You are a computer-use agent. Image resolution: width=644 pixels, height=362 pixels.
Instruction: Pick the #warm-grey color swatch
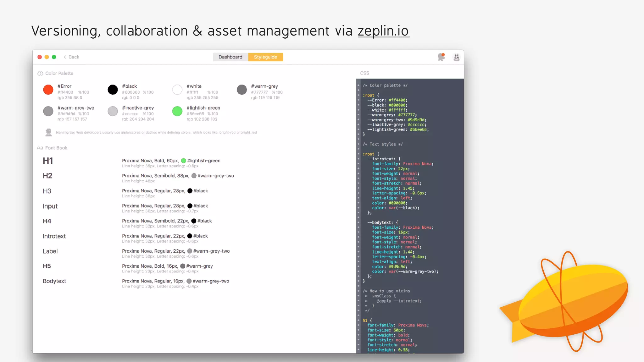tap(242, 90)
